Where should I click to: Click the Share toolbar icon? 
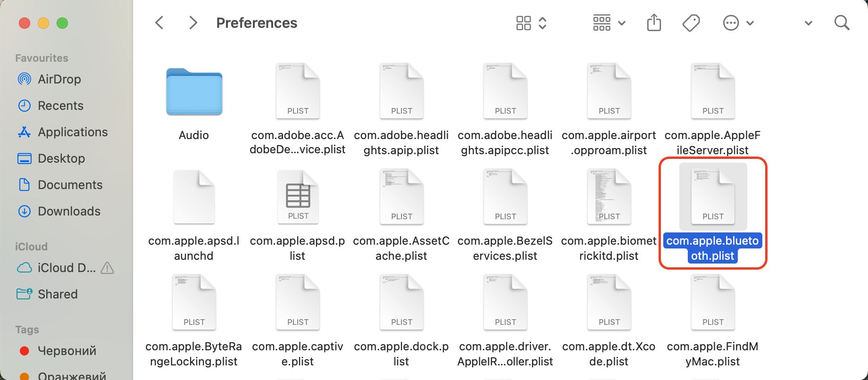coord(654,23)
